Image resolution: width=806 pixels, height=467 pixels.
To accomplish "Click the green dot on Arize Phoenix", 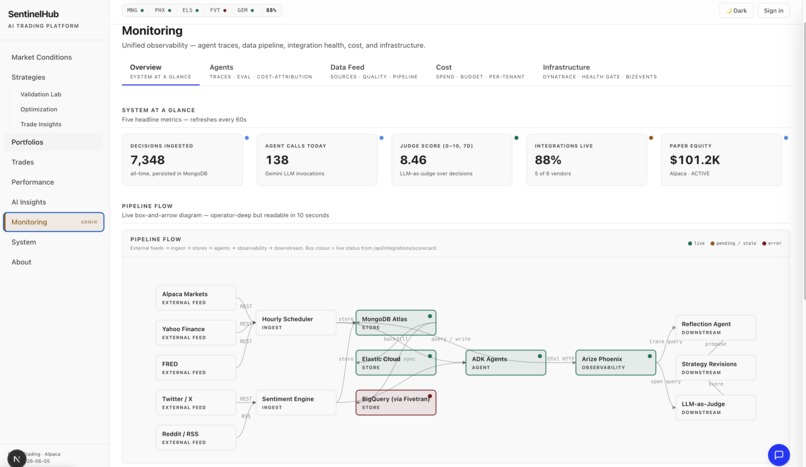I will point(650,356).
